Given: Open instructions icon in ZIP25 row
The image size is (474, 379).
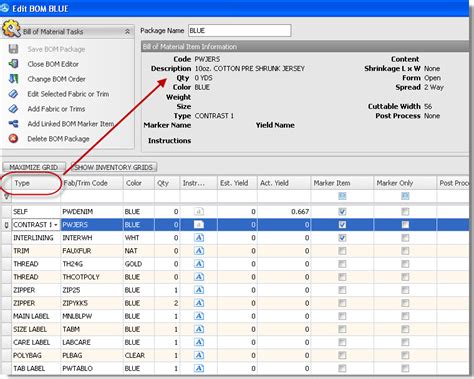Looking at the screenshot, I should tap(199, 290).
